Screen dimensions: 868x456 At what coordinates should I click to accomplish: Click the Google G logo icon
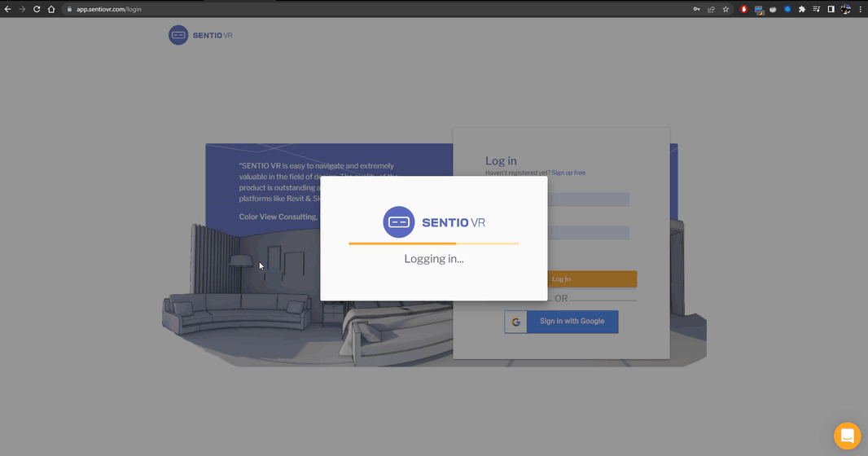(x=516, y=322)
